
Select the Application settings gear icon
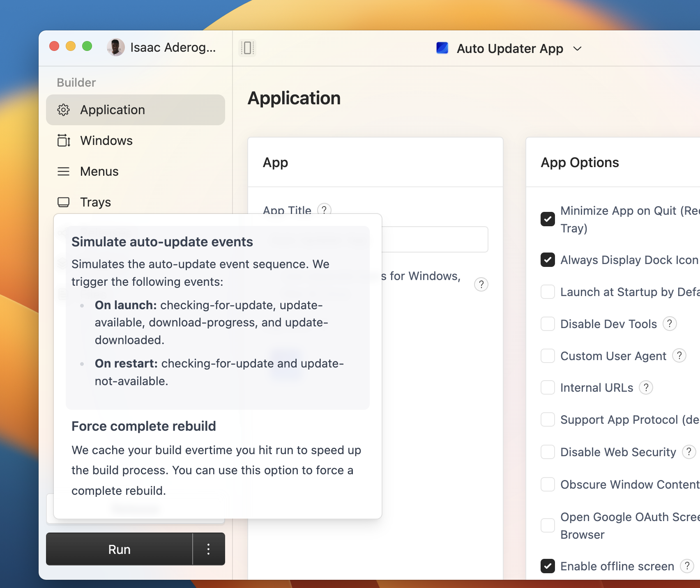64,110
